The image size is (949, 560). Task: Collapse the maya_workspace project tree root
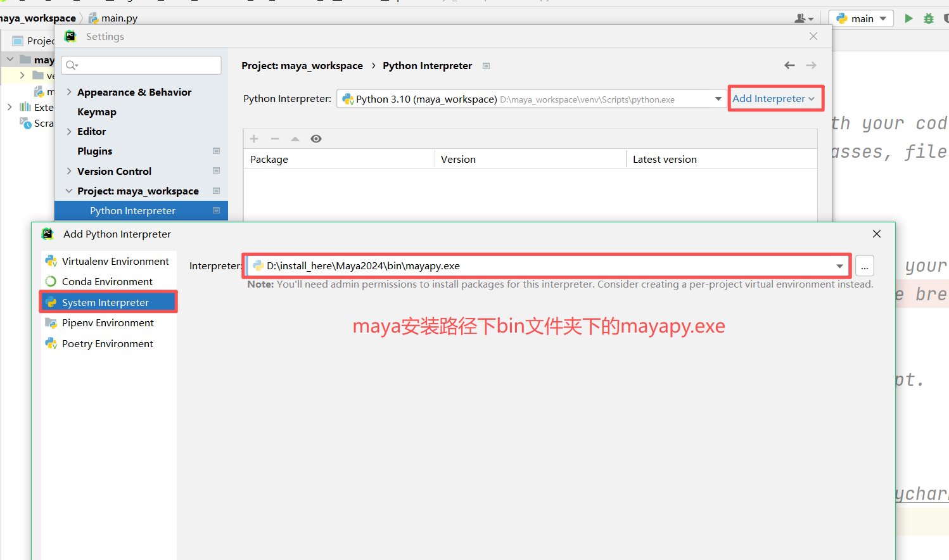pos(10,60)
